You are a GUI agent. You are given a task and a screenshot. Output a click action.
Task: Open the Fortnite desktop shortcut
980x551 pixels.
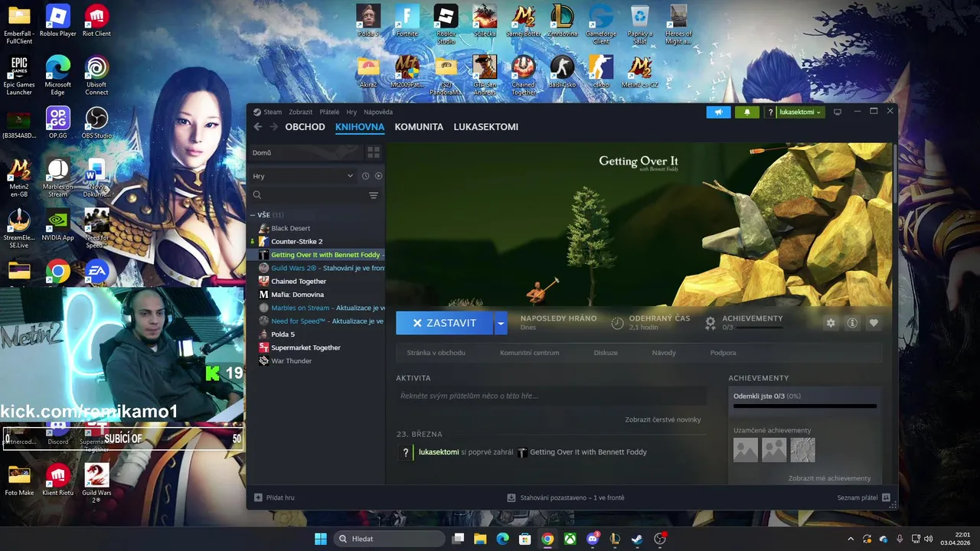click(x=407, y=21)
